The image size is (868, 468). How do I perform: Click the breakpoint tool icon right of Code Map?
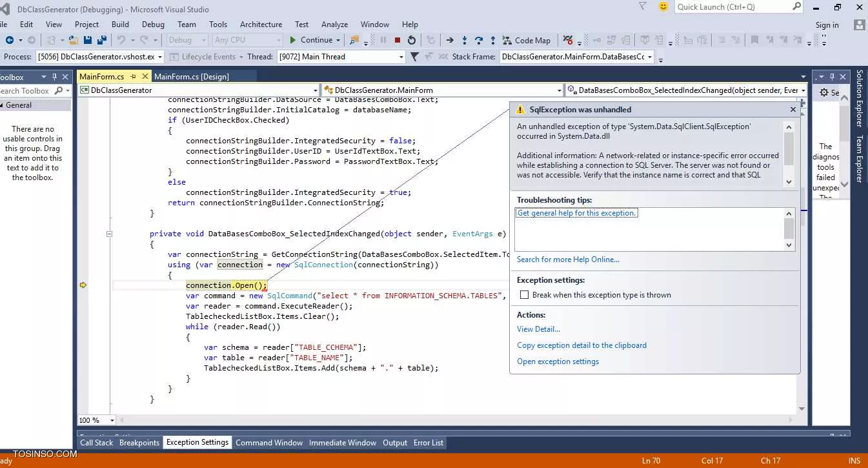(x=568, y=40)
